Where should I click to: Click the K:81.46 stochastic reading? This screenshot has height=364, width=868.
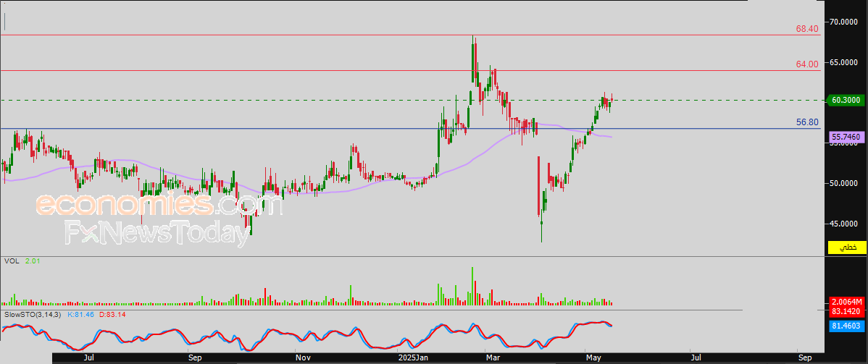click(x=81, y=314)
